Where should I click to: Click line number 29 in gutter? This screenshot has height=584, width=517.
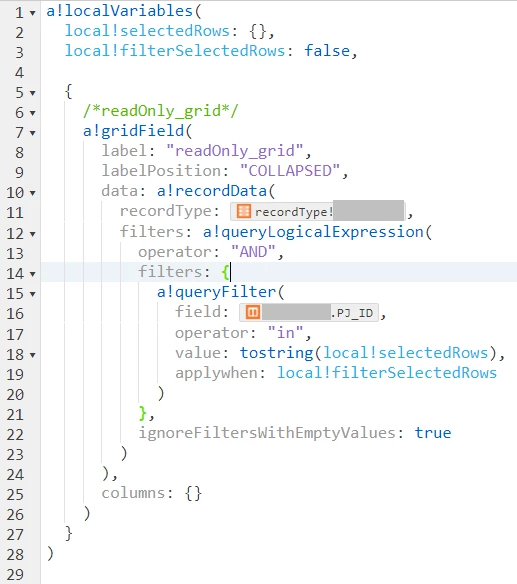pyautogui.click(x=15, y=575)
